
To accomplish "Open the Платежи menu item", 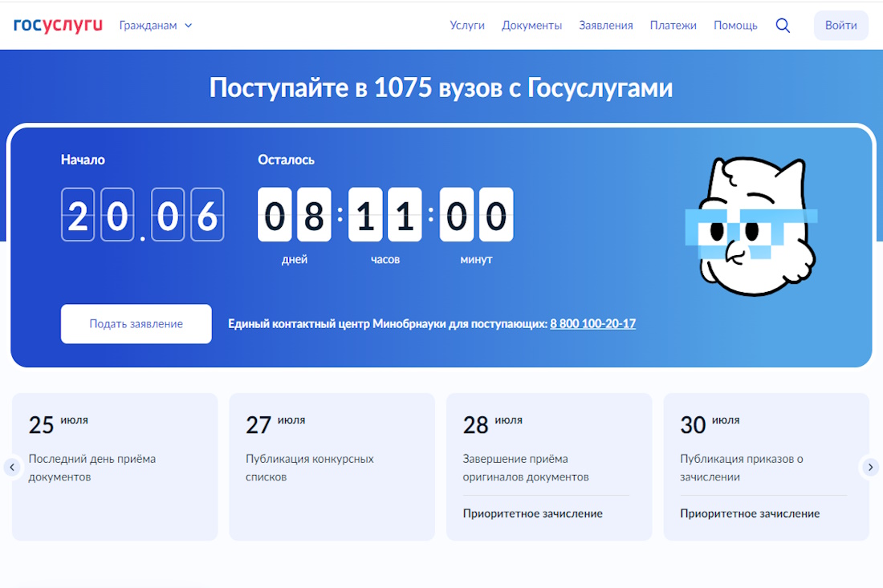I will coord(673,25).
